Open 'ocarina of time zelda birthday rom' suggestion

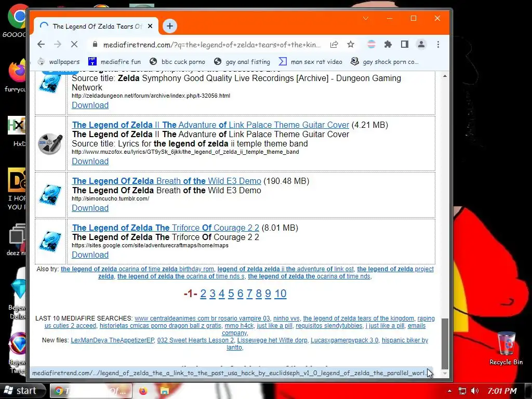coord(137,269)
